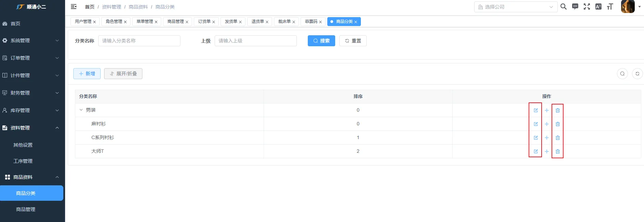Collapse the 男装 tree row
644x222 pixels.
tap(81, 110)
